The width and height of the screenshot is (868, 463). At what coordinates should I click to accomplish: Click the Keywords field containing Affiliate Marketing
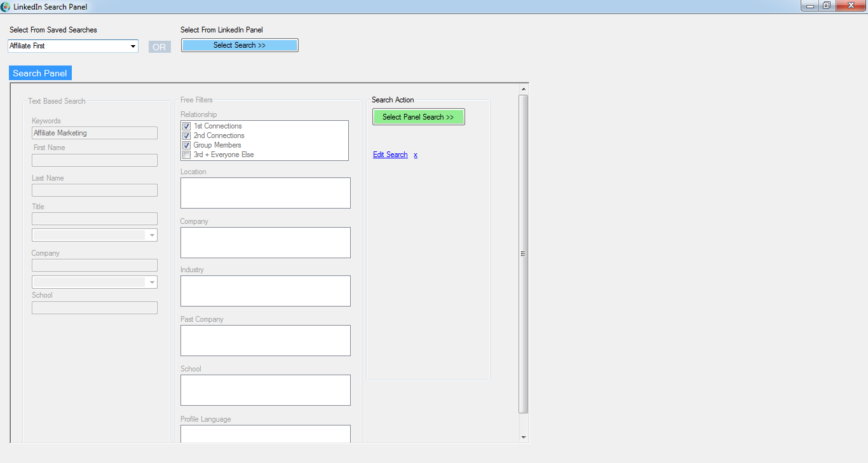(95, 133)
